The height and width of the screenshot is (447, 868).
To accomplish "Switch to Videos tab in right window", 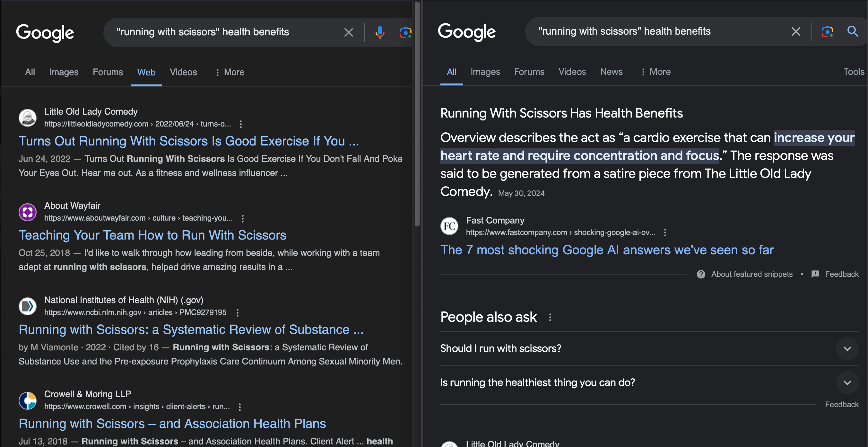I will point(572,72).
